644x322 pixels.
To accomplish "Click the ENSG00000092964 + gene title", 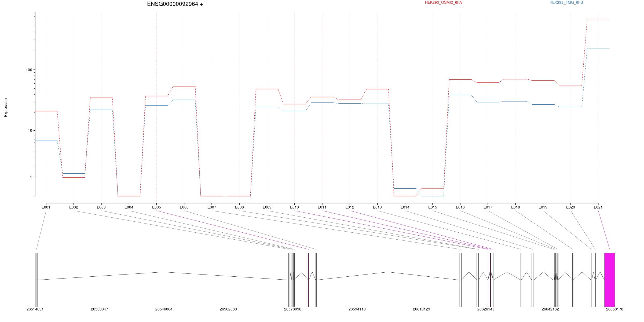I will [175, 4].
